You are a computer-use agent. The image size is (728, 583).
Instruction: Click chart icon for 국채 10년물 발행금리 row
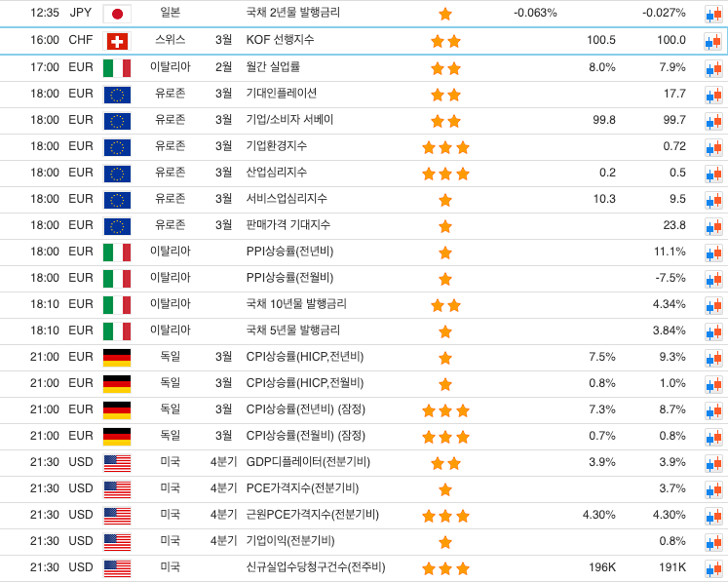(712, 304)
